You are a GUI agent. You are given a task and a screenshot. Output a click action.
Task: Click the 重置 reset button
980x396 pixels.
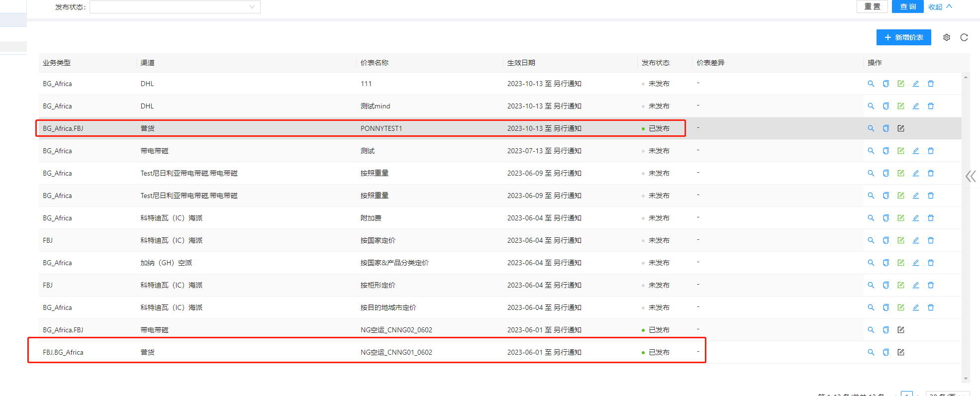click(872, 7)
